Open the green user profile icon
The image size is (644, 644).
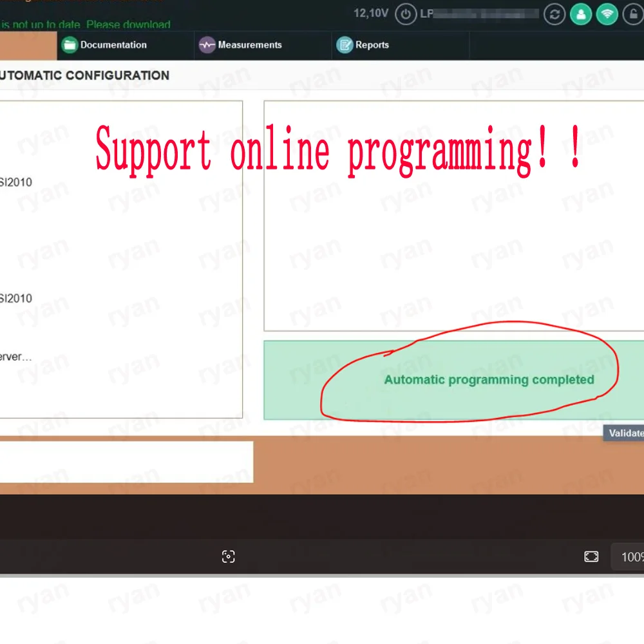[x=581, y=14]
